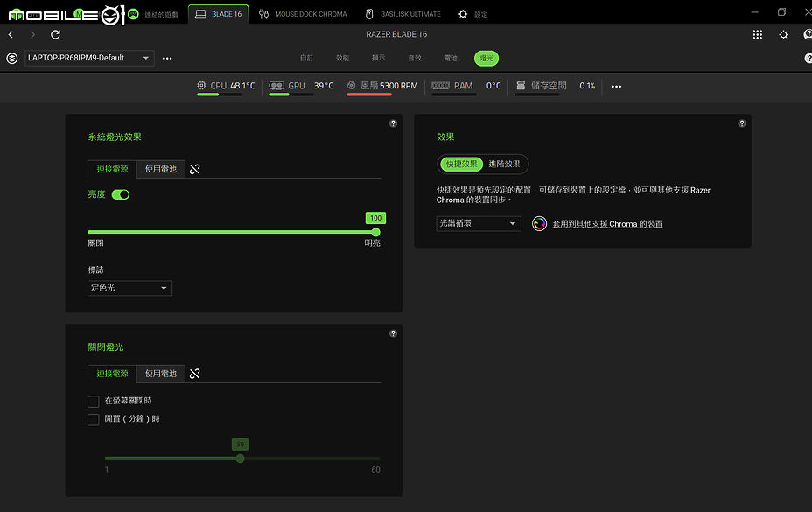The height and width of the screenshot is (512, 812).
Task: Open more options in the monitoring bar
Action: [x=616, y=86]
